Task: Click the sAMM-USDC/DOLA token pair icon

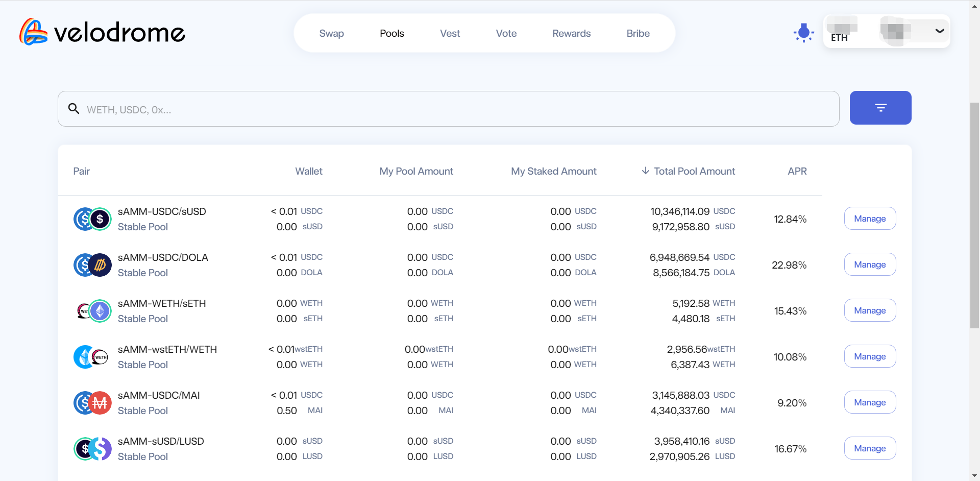Action: (x=92, y=265)
